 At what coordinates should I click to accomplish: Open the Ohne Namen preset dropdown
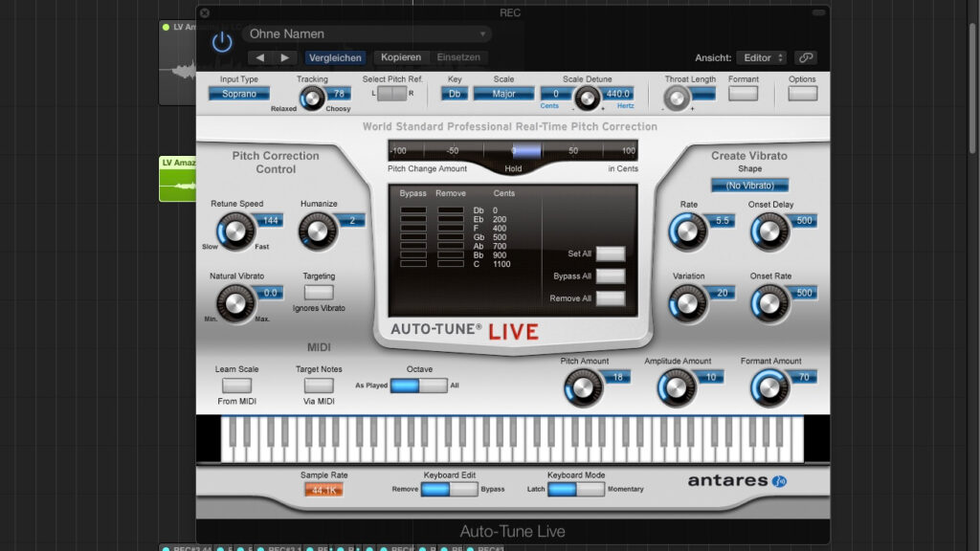pyautogui.click(x=367, y=33)
